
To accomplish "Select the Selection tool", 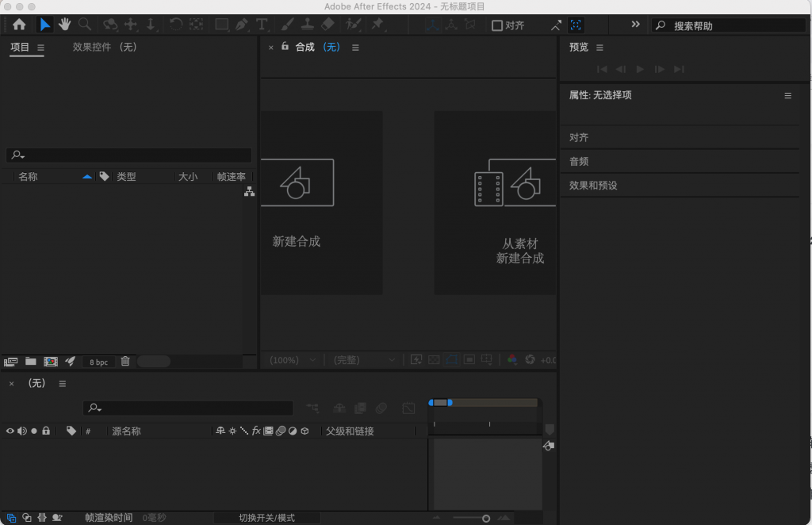I will coord(45,25).
